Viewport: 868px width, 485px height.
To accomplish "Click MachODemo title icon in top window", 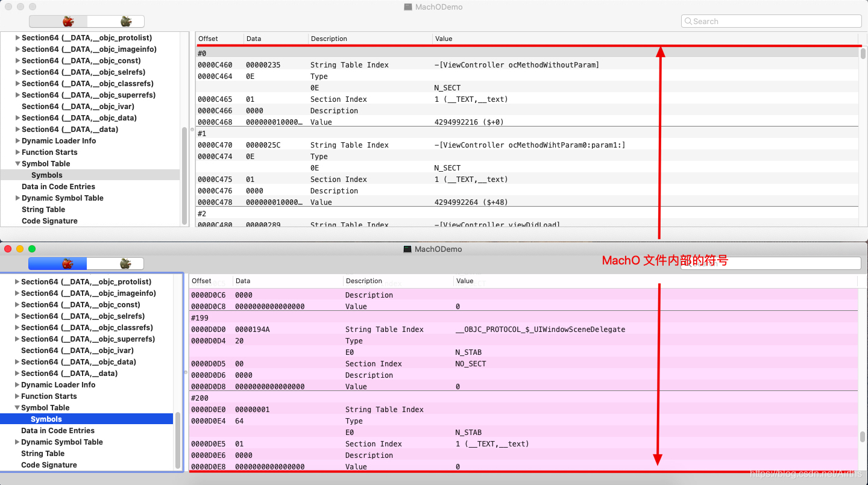I will click(409, 7).
